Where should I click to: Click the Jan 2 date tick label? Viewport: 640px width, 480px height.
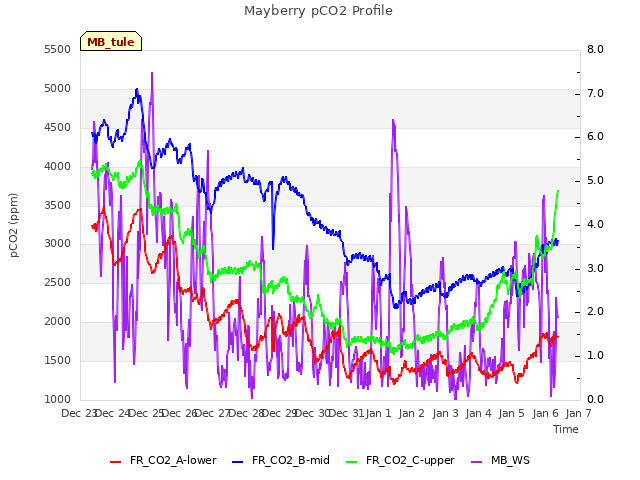(411, 413)
